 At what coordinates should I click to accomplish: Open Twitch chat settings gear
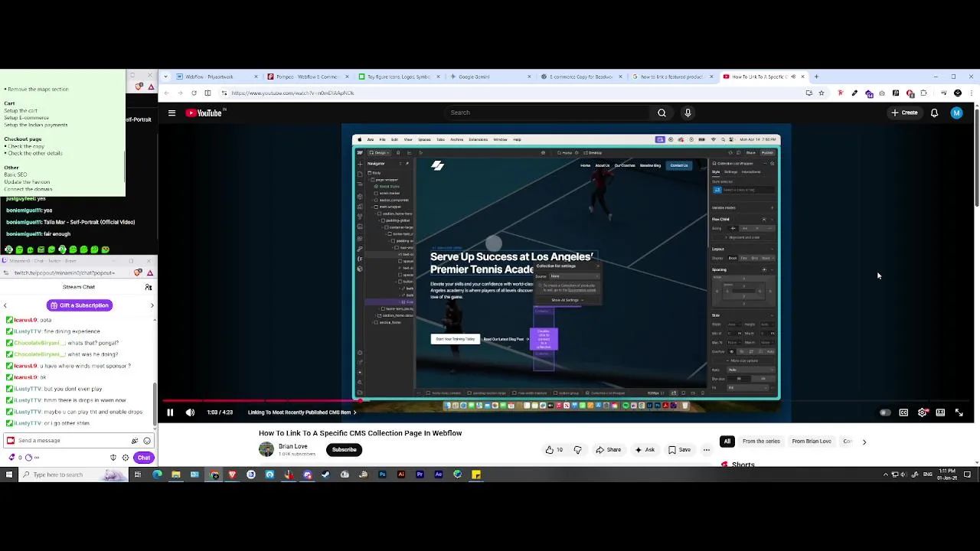tap(126, 458)
